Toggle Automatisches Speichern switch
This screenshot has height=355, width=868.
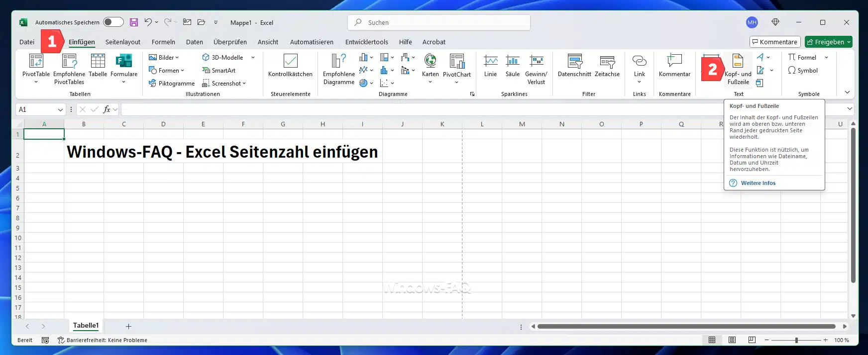(x=113, y=22)
